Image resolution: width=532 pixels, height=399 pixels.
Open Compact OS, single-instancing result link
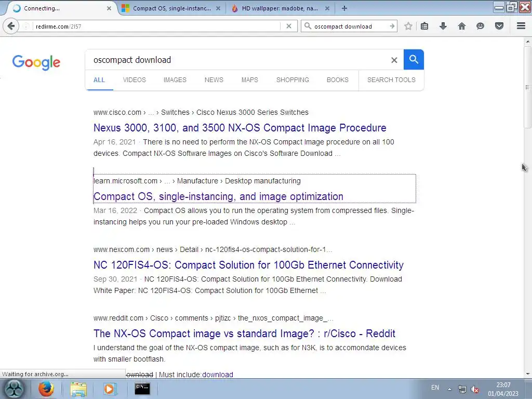coord(218,196)
